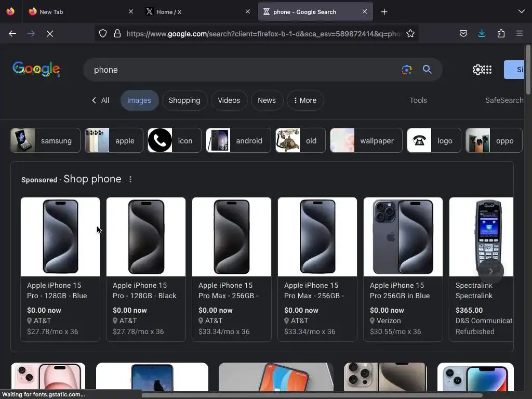
Task: Click the site security padlock icon
Action: pos(117,33)
